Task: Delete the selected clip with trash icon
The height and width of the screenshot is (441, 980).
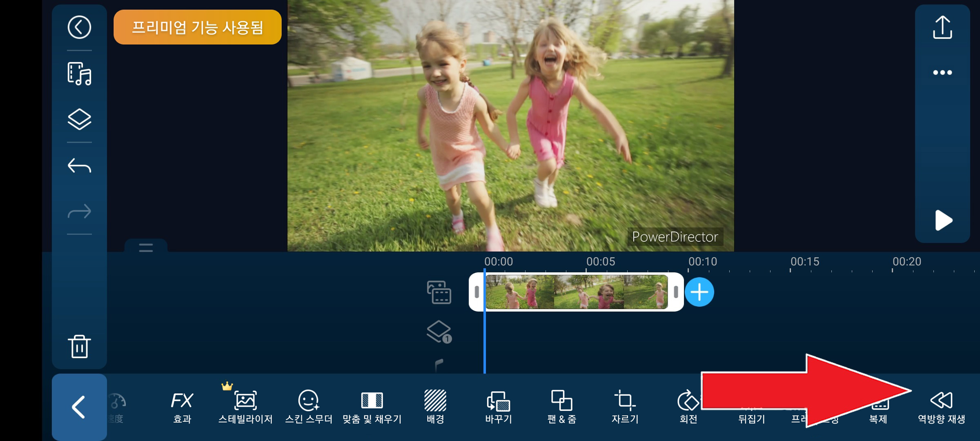Action: [79, 346]
